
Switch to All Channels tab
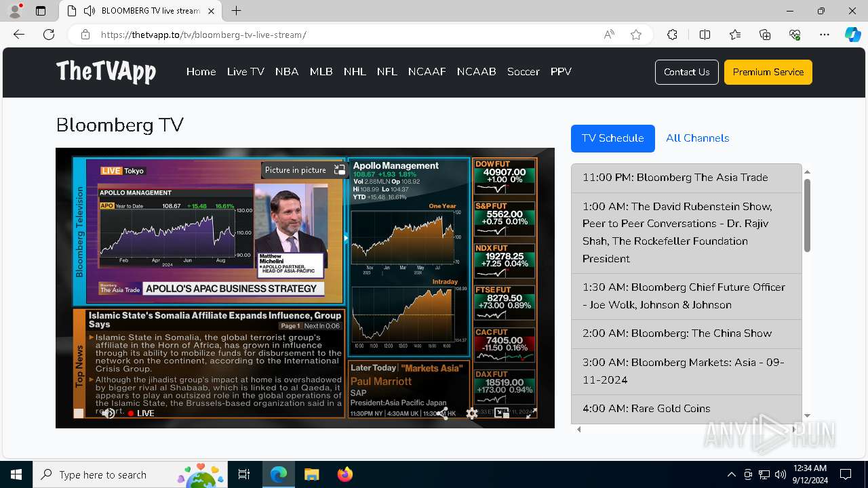pyautogui.click(x=698, y=138)
